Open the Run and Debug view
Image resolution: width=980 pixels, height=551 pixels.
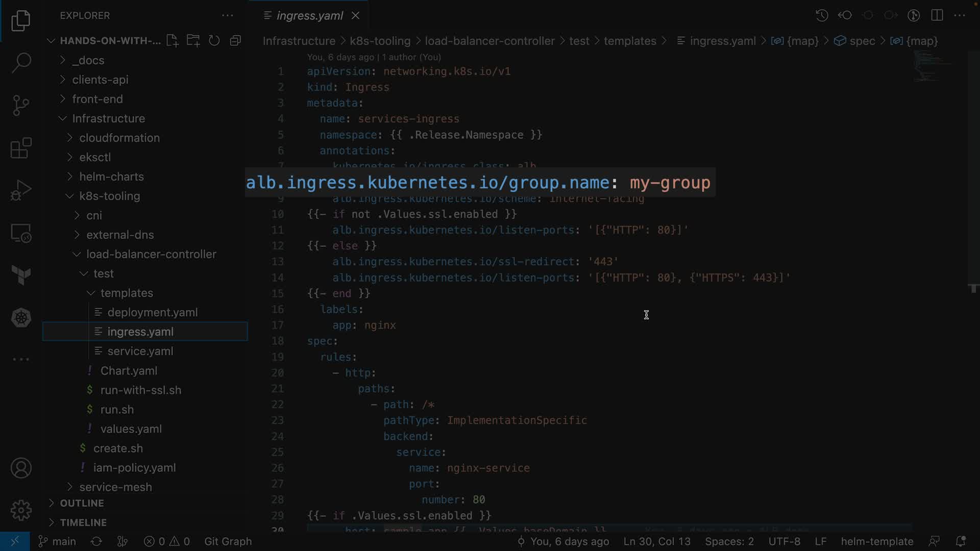click(x=21, y=191)
